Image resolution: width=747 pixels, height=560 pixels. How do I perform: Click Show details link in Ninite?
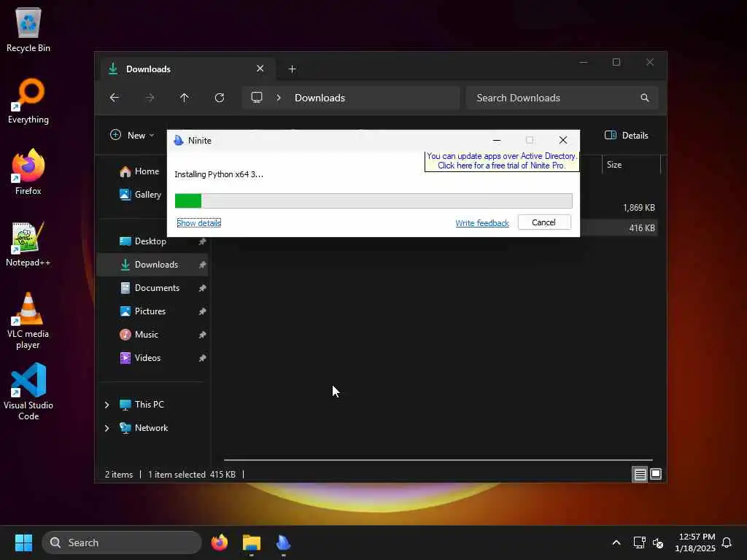pos(198,223)
